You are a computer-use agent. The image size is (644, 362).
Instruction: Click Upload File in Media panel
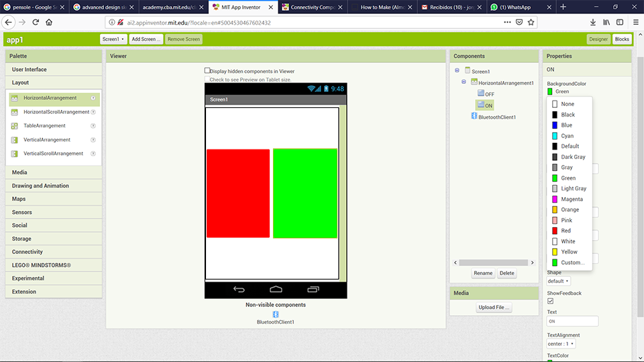[x=494, y=308]
